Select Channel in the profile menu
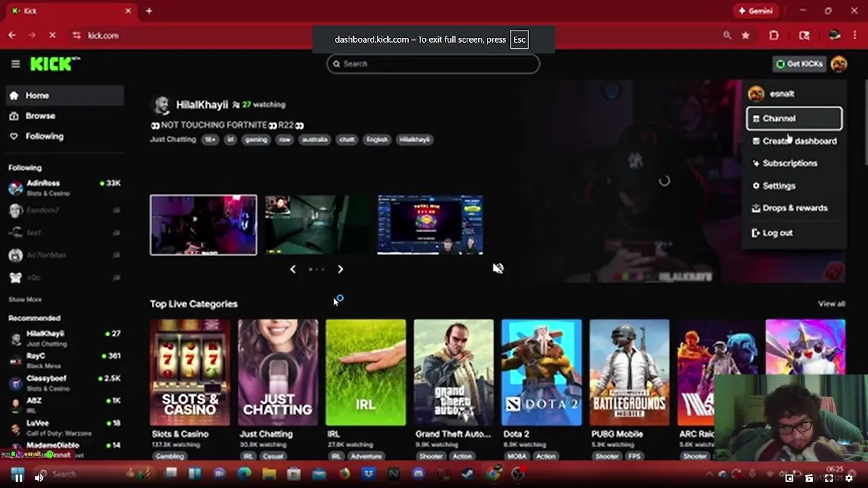 (794, 118)
